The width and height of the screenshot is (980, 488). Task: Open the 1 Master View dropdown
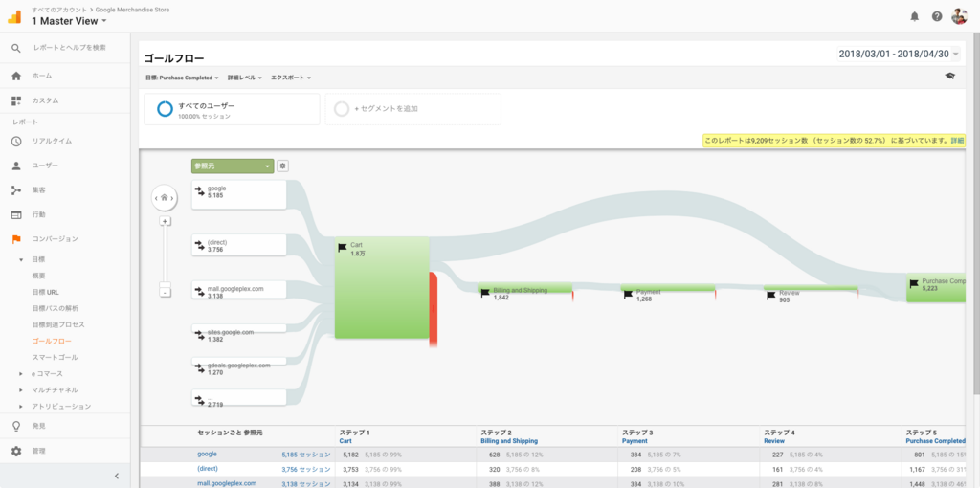(69, 21)
